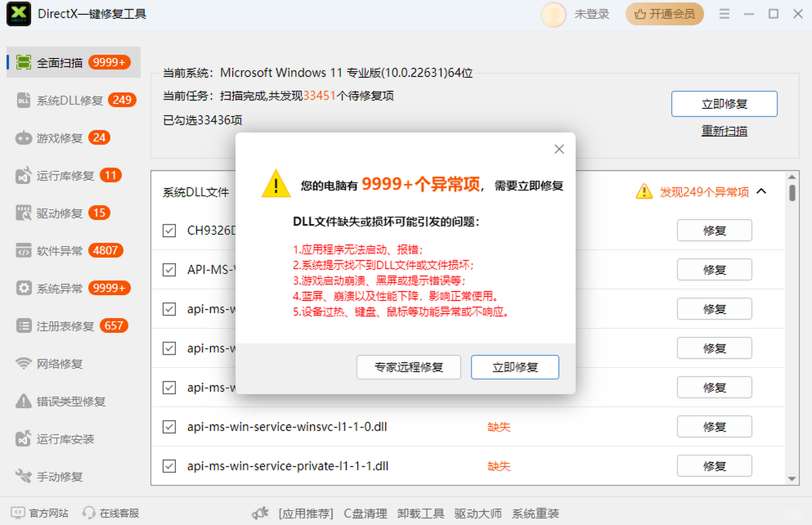Click 修复 for api-ms-win-service-private-l1-1-1.dll

pyautogui.click(x=715, y=466)
